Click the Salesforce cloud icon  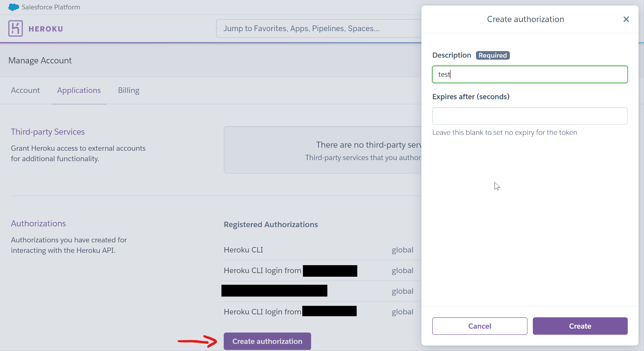pos(13,7)
